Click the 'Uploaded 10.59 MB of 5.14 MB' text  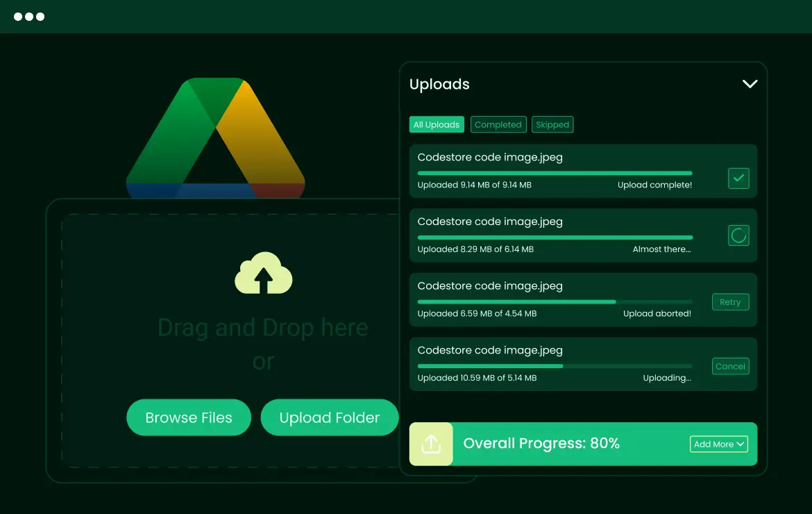(x=477, y=378)
